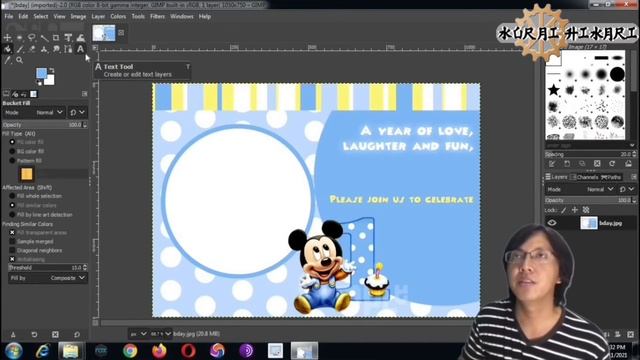Viewport: 640px width, 360px height.
Task: Reset to default values icon in tool options
Action: 77,334
